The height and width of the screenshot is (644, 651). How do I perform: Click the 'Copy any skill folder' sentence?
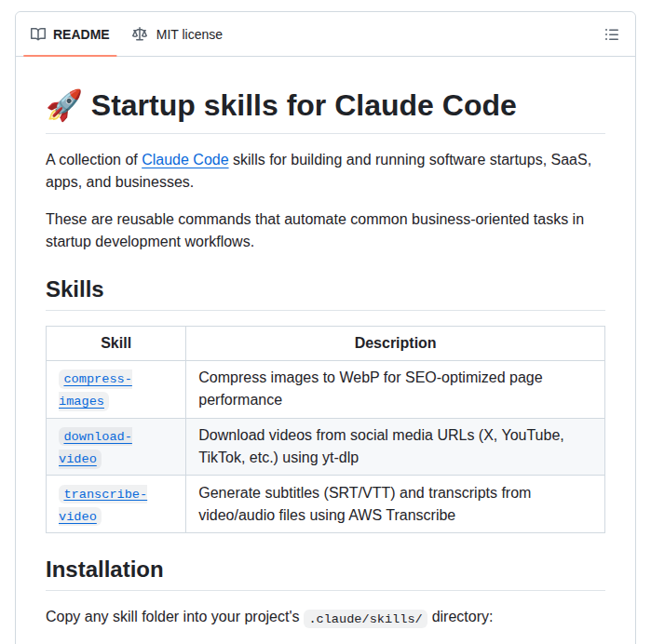point(269,617)
